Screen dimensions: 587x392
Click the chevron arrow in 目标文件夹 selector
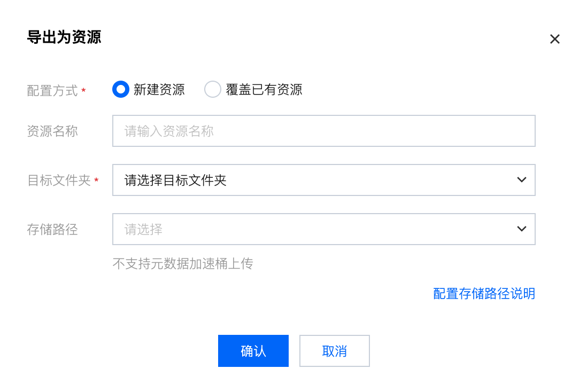522,180
